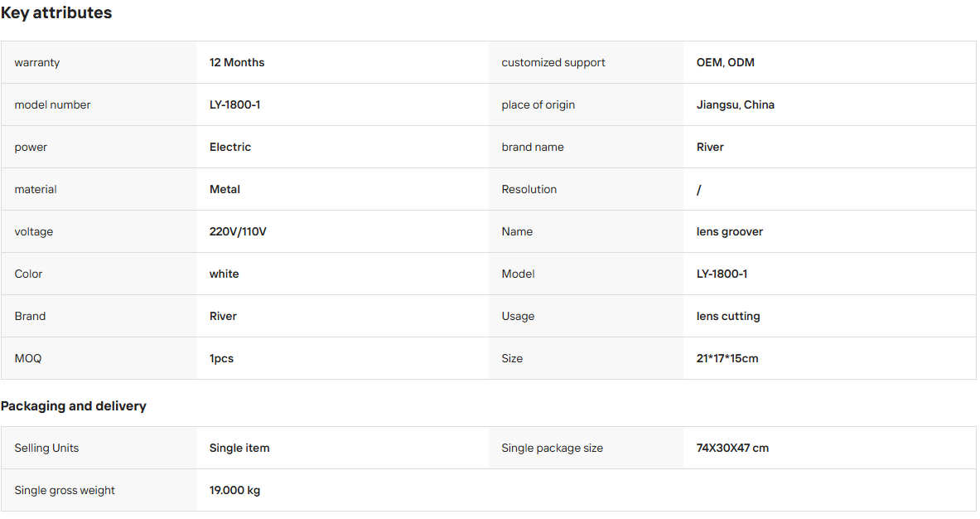Image resolution: width=980 pixels, height=519 pixels.
Task: Select the 12 Months warranty value
Action: click(x=237, y=62)
